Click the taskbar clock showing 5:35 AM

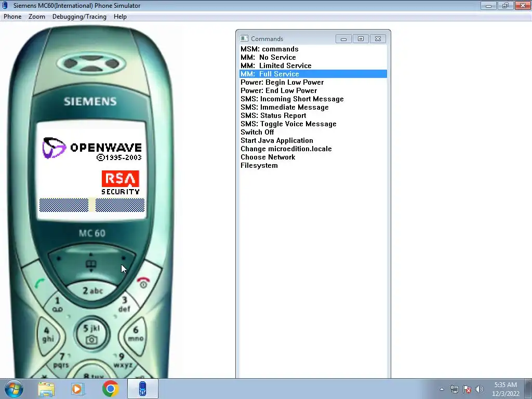coord(506,389)
